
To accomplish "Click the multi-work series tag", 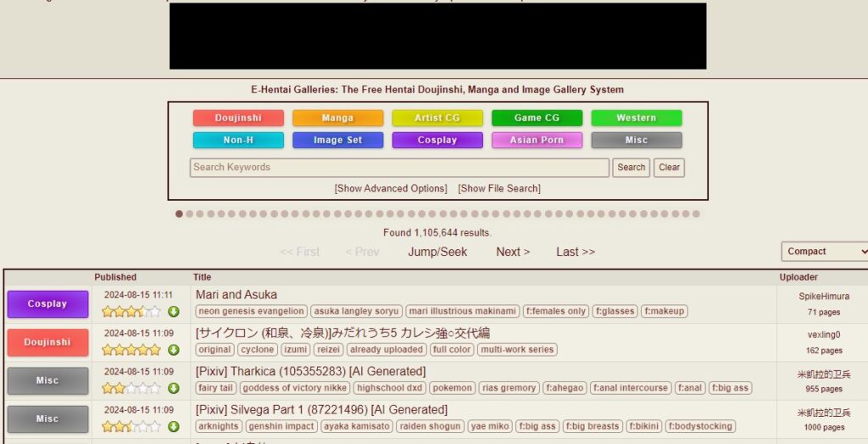I will 517,350.
